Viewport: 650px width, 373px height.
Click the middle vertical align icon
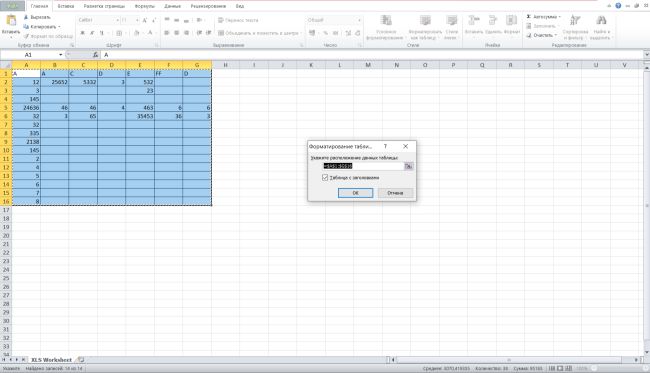(177, 20)
